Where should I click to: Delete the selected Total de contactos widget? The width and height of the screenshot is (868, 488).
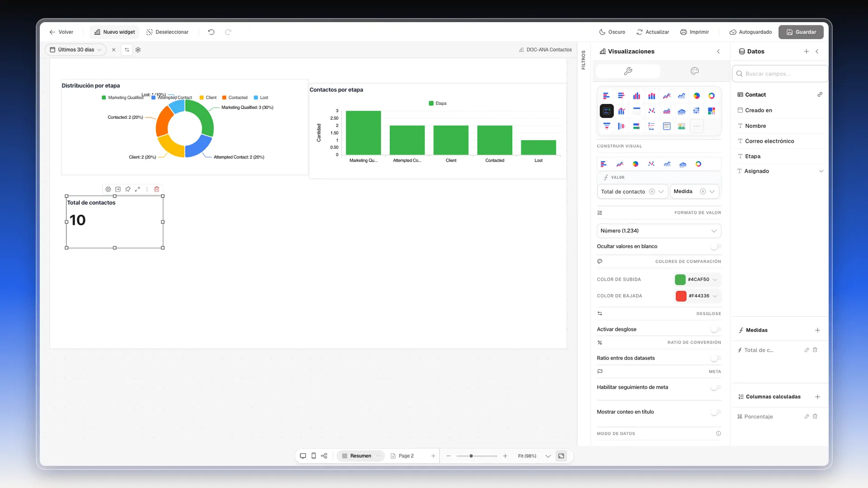point(157,189)
